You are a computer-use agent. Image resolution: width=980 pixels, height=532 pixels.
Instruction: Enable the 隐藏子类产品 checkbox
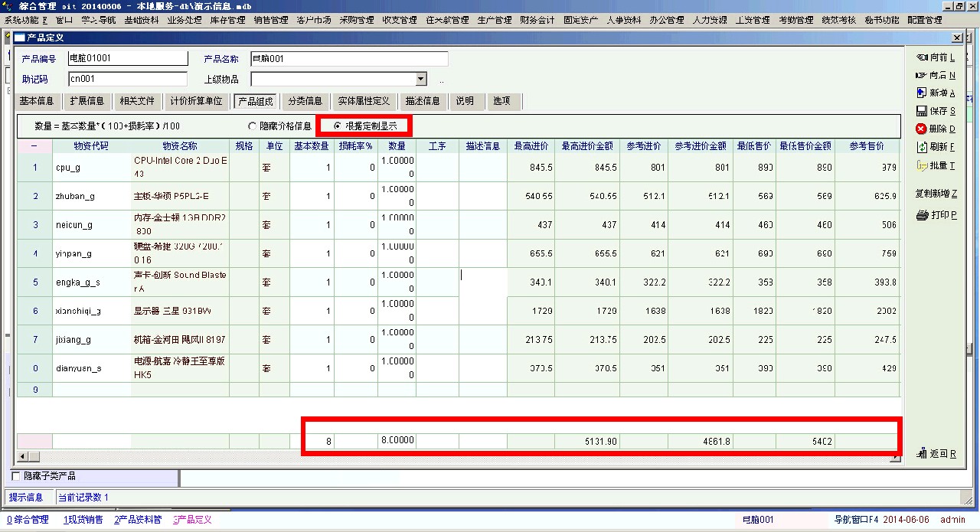pos(16,476)
